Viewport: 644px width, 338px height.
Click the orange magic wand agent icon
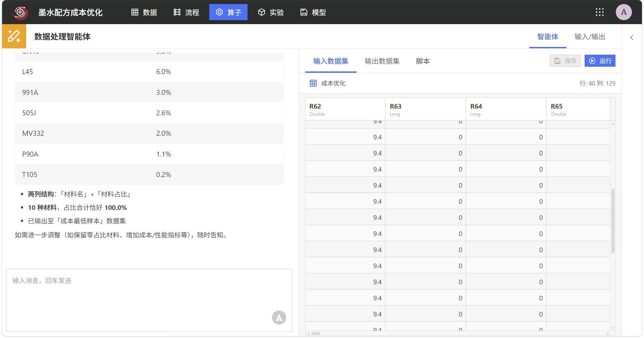click(14, 36)
